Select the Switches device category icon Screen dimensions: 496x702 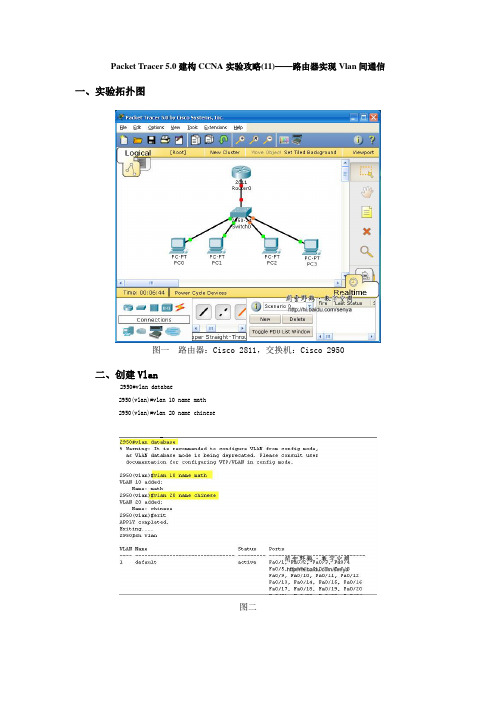coord(141,308)
